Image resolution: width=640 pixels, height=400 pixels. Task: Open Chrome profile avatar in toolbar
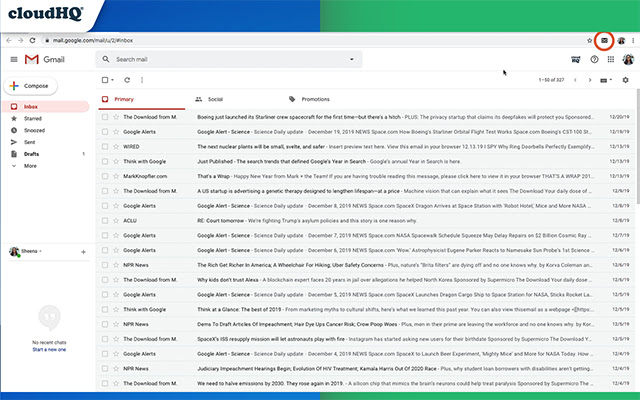click(x=621, y=40)
